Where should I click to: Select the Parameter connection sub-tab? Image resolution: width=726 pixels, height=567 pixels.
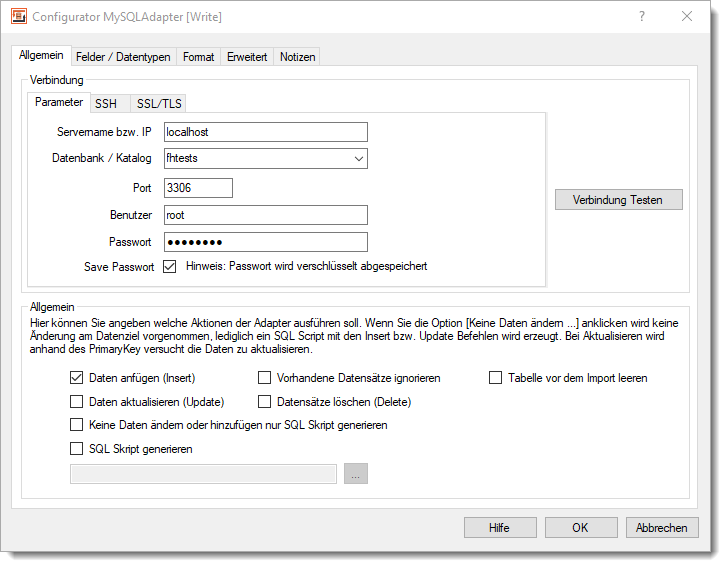(59, 102)
